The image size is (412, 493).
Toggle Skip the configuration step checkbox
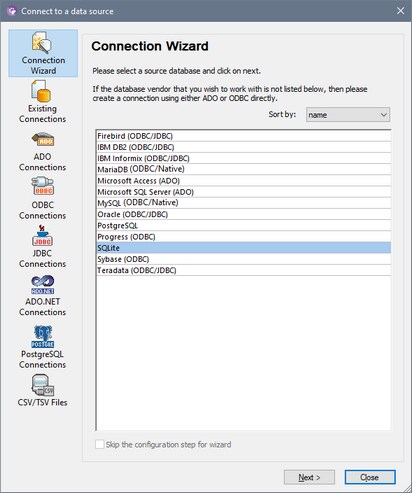(x=99, y=444)
